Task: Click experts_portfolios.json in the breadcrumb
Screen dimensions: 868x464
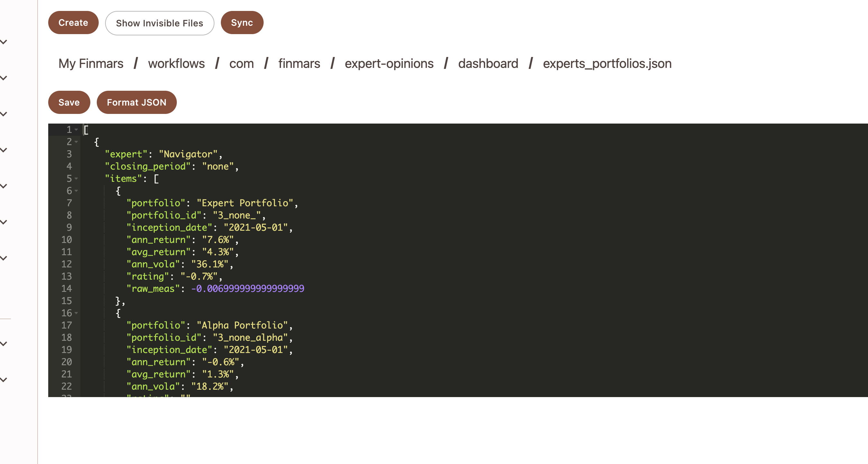Action: point(607,63)
